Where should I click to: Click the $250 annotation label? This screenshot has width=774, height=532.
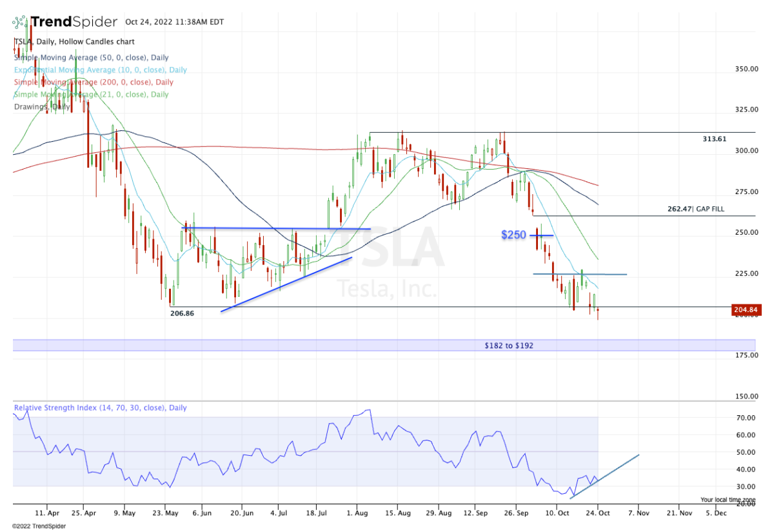[514, 235]
